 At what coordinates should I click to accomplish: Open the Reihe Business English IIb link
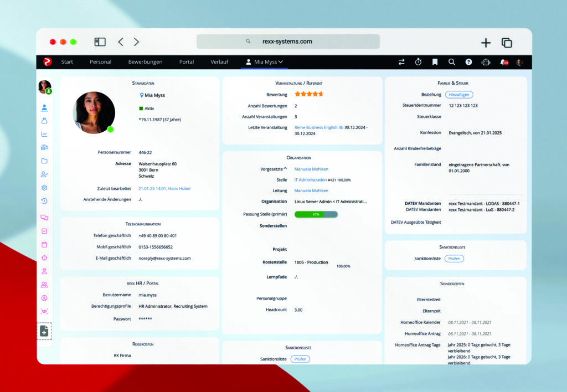[x=318, y=127]
